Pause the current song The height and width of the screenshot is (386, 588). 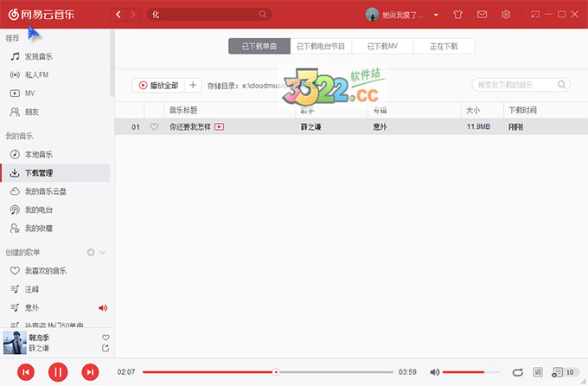(57, 372)
